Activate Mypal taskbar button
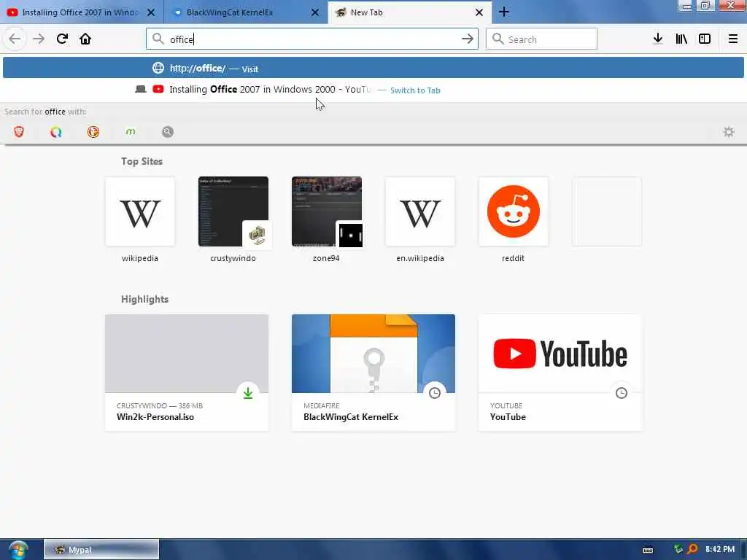Viewport: 747px width, 560px height. pyautogui.click(x=101, y=550)
